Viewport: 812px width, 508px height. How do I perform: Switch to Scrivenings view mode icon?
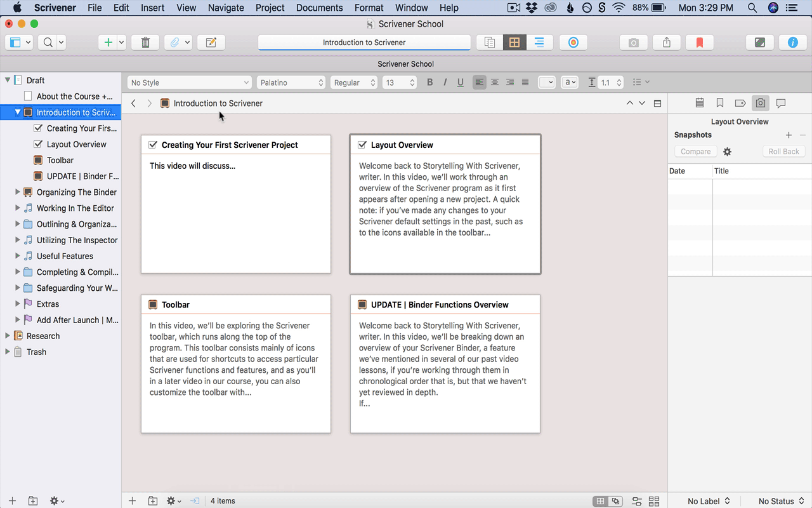(x=489, y=43)
